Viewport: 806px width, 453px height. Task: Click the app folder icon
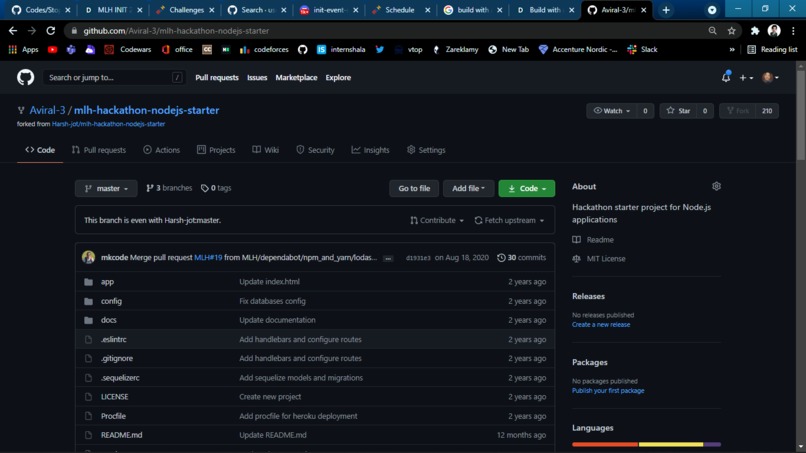tap(88, 282)
